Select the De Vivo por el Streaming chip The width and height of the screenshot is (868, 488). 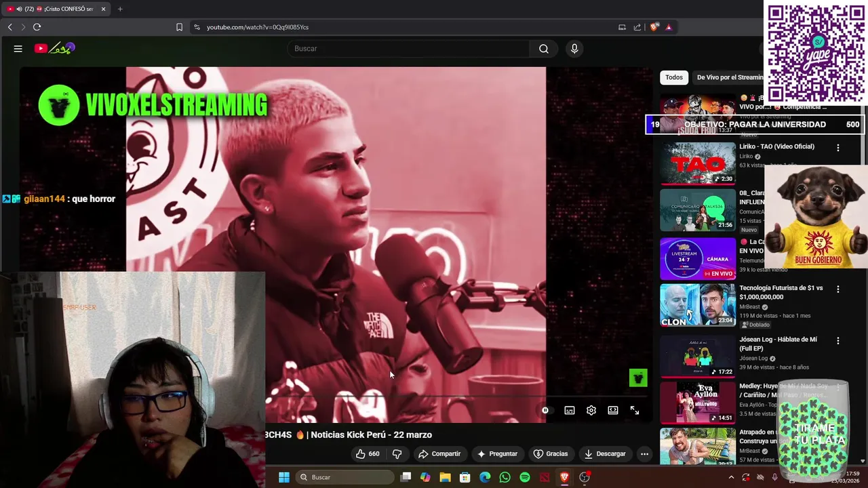(x=730, y=77)
